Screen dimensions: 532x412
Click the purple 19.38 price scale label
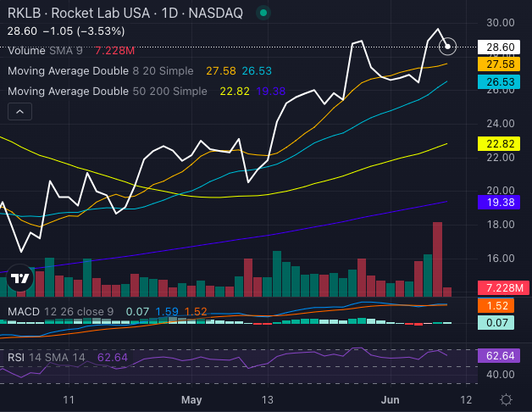point(499,203)
